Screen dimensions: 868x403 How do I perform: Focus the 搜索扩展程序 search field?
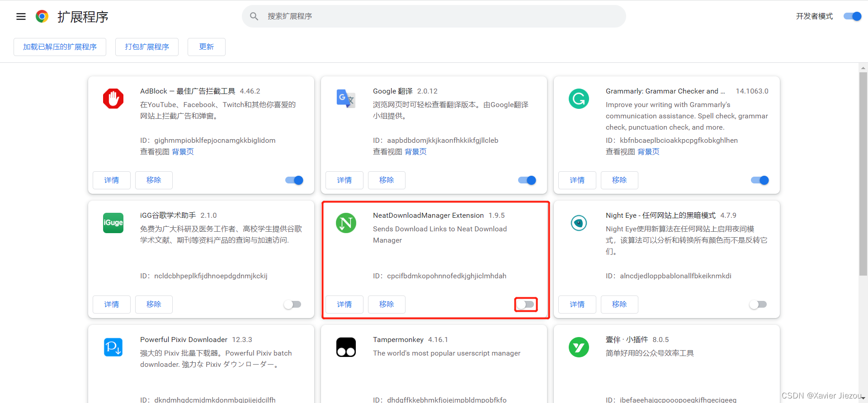click(434, 16)
